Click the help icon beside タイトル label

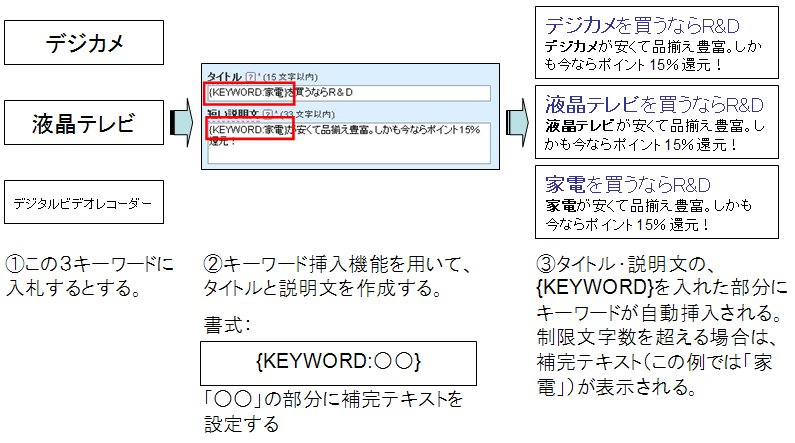pyautogui.click(x=250, y=77)
